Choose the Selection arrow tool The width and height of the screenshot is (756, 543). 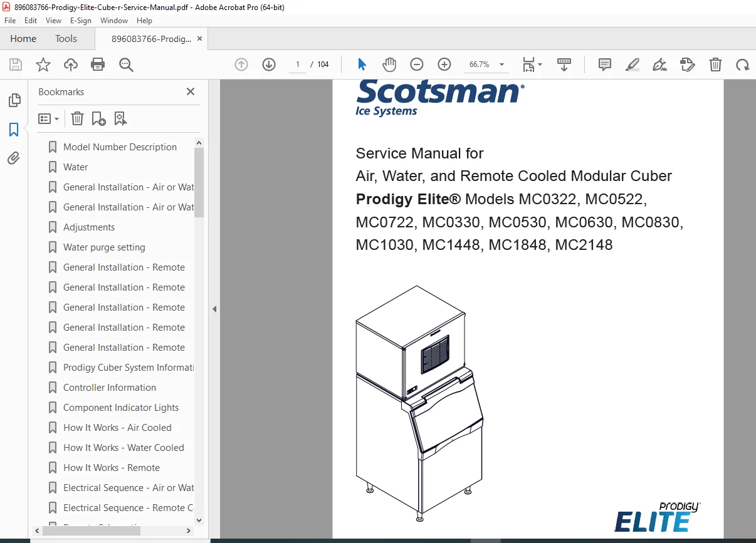[362, 65]
